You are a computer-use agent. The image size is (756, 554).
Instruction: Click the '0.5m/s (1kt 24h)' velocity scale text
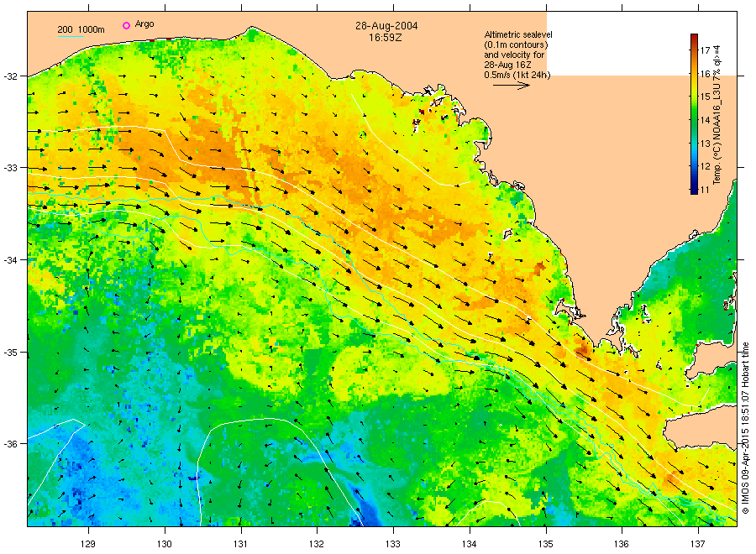tap(517, 76)
